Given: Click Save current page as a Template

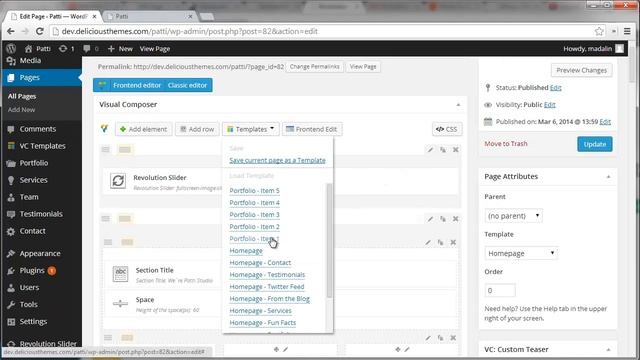Looking at the screenshot, I should point(277,160).
